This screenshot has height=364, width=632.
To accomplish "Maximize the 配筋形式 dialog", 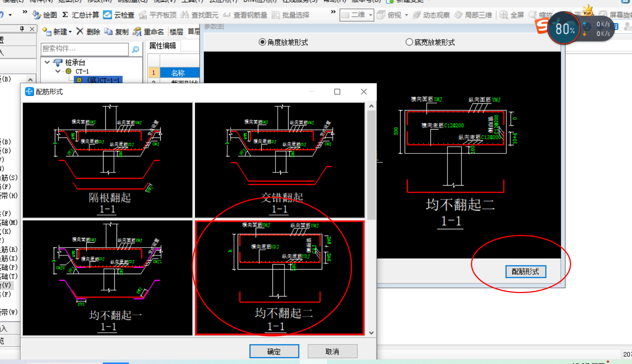I will tap(337, 92).
